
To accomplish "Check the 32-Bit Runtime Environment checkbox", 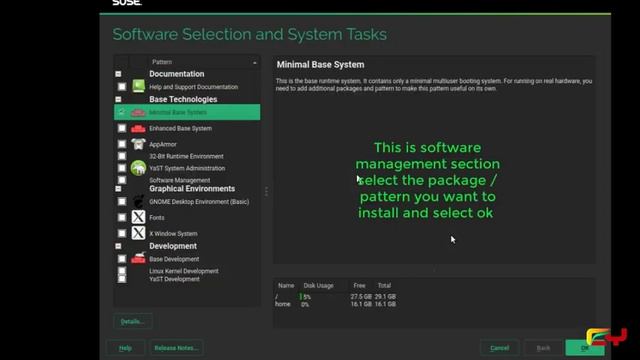I will [122, 156].
